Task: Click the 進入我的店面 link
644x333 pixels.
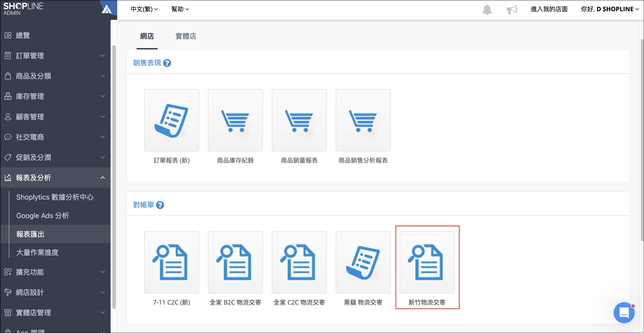Action: [x=549, y=9]
